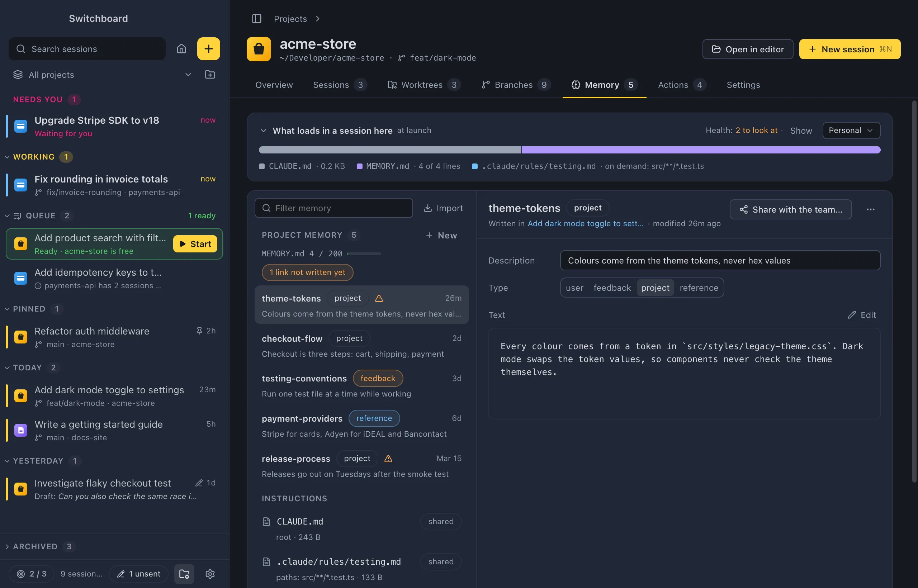
Task: Click the MEMORY.md 4 / 200 progress bar
Action: 364,253
